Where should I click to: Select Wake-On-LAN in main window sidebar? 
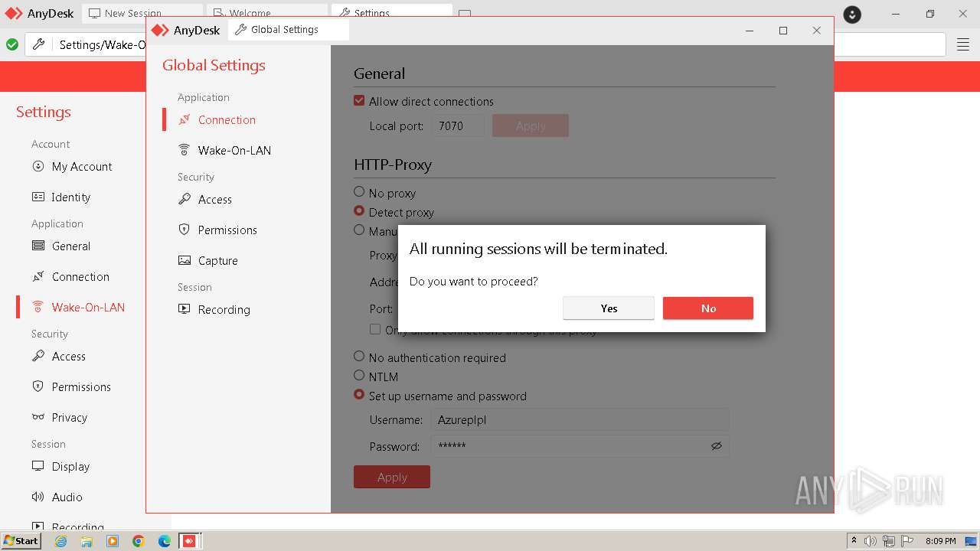click(x=88, y=307)
